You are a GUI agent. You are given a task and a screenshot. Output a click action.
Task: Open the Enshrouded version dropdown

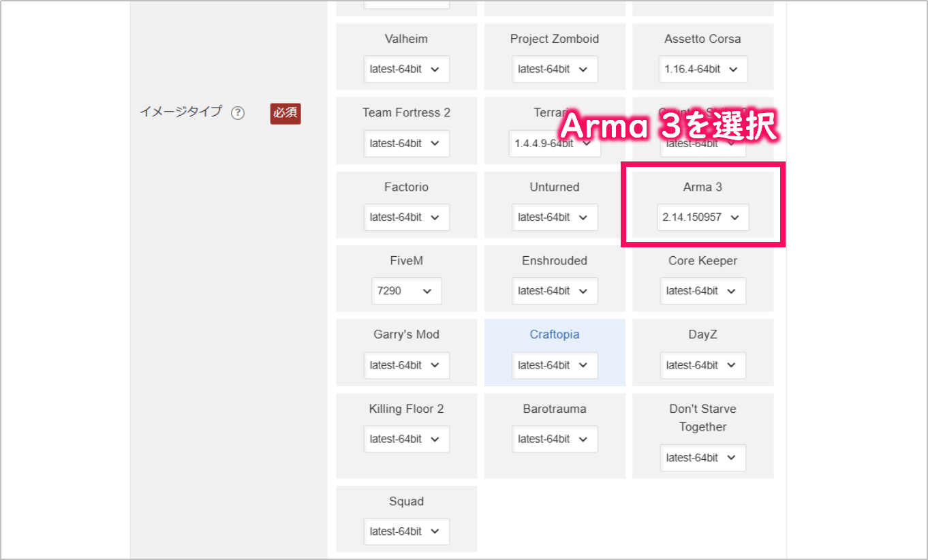tap(555, 291)
